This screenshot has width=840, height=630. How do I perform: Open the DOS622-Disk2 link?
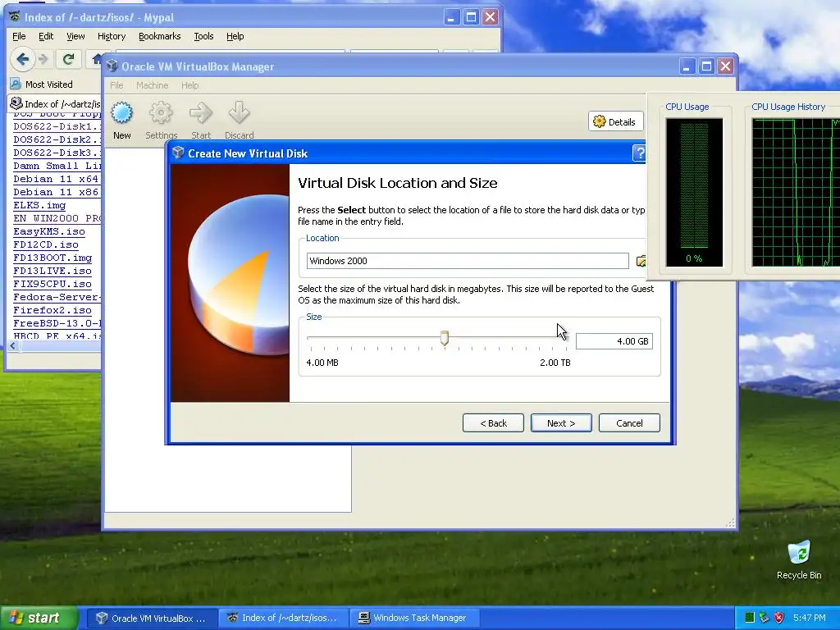click(x=57, y=139)
